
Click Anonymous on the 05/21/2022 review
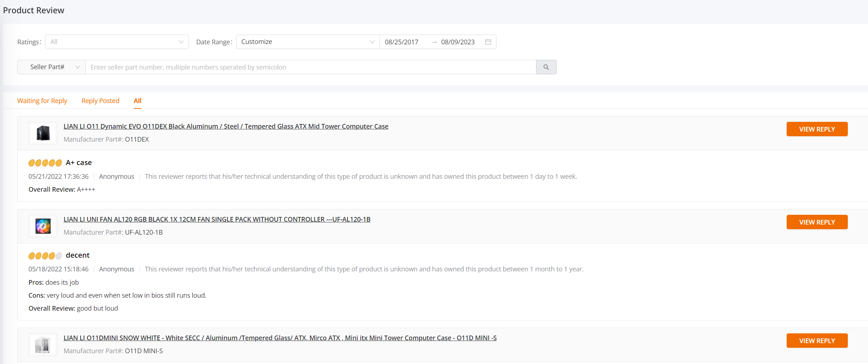pyautogui.click(x=117, y=176)
